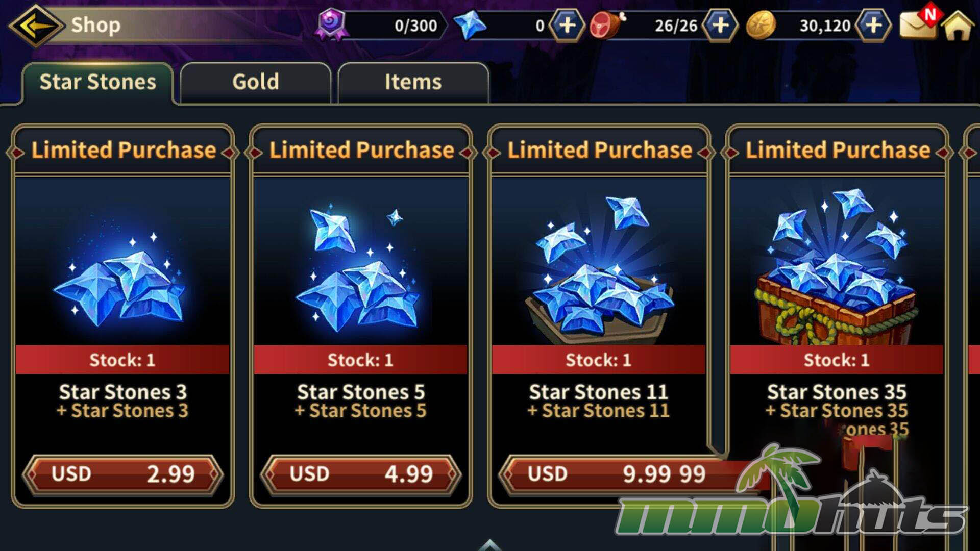Expand the bottom panel arrow
Viewport: 980px width, 551px height.
pyautogui.click(x=490, y=545)
